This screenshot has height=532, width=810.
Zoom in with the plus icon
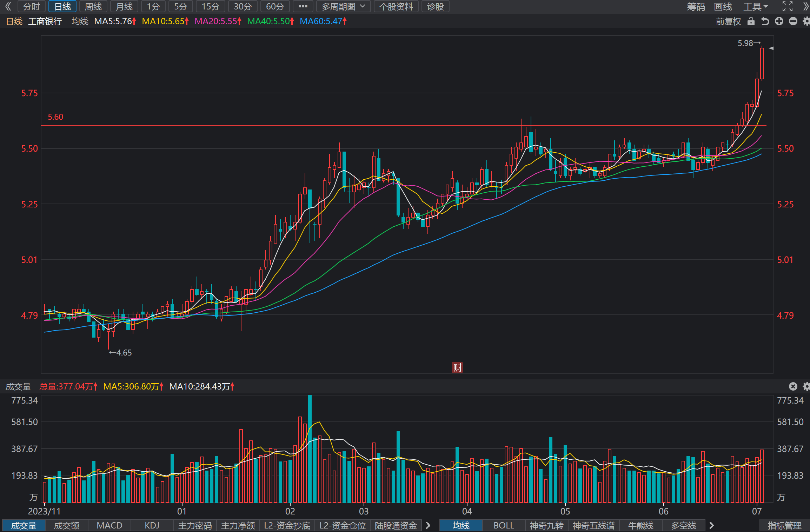(779, 21)
